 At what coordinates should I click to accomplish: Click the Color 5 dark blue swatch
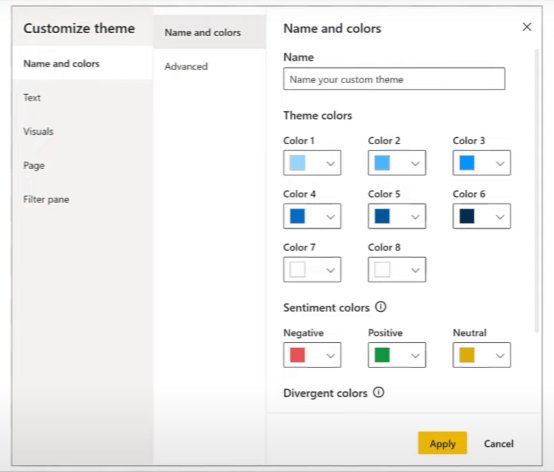tap(382, 216)
